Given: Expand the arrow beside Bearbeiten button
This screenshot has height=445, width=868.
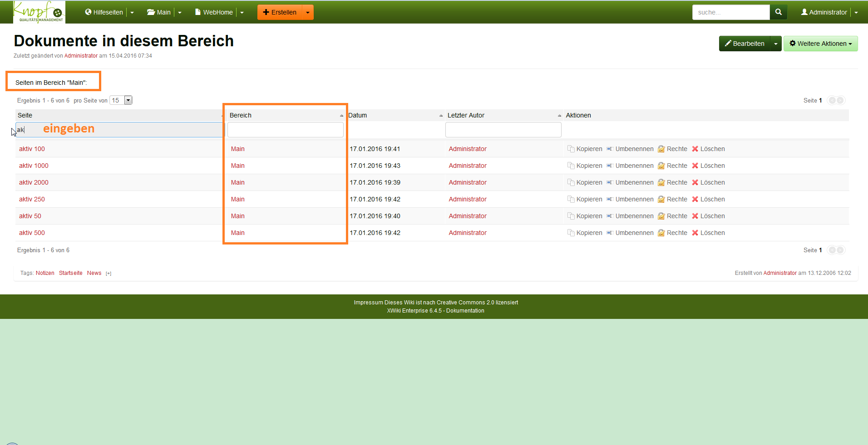Looking at the screenshot, I should pos(776,44).
